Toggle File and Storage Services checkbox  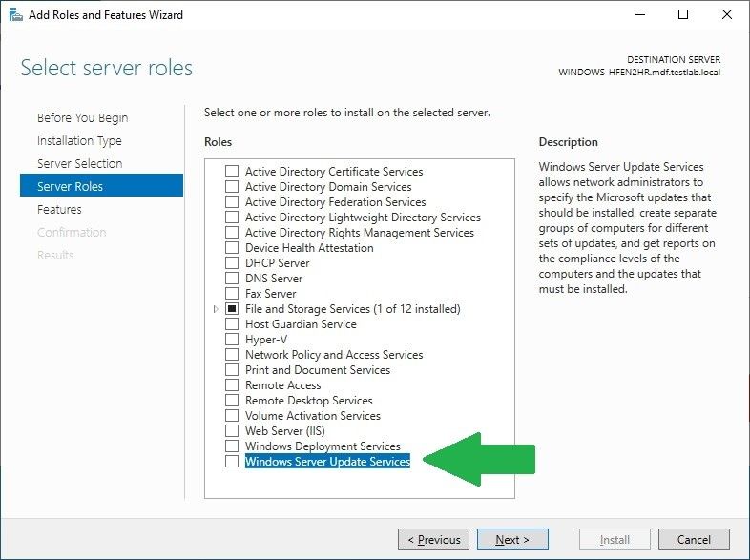pyautogui.click(x=232, y=309)
